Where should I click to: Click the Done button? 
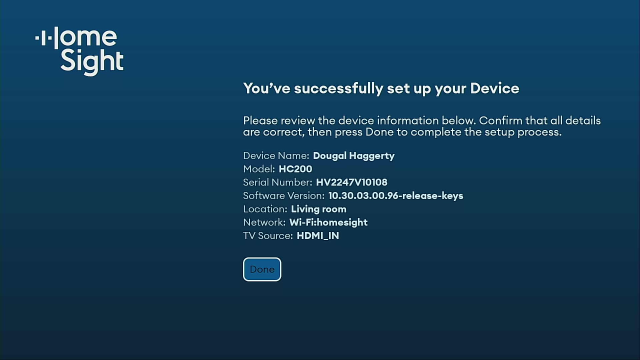click(x=262, y=269)
